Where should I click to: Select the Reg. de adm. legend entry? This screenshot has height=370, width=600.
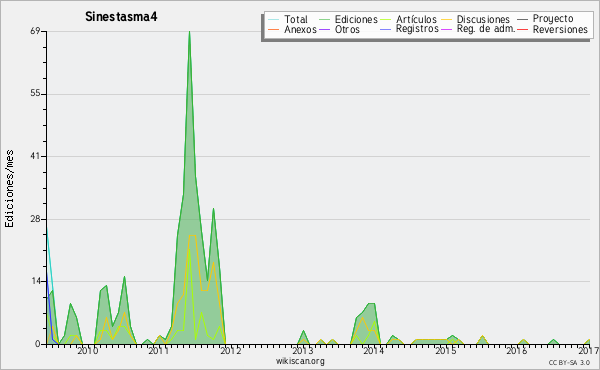coord(486,29)
